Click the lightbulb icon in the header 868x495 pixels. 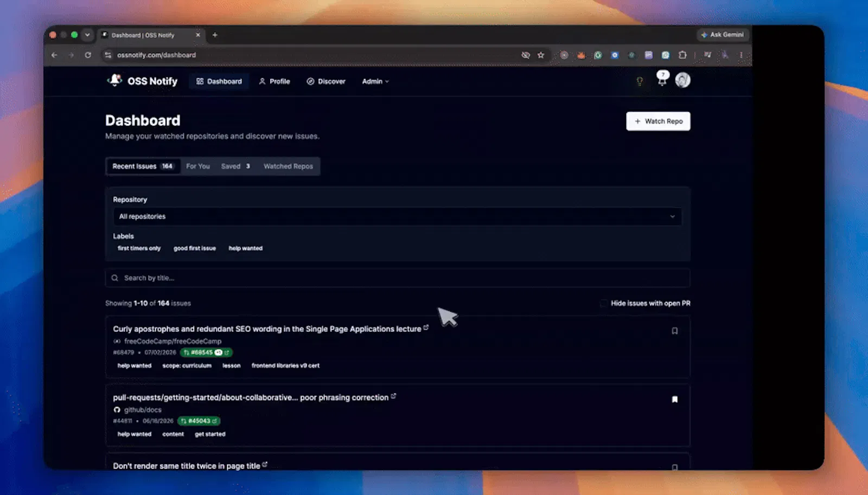click(x=640, y=81)
